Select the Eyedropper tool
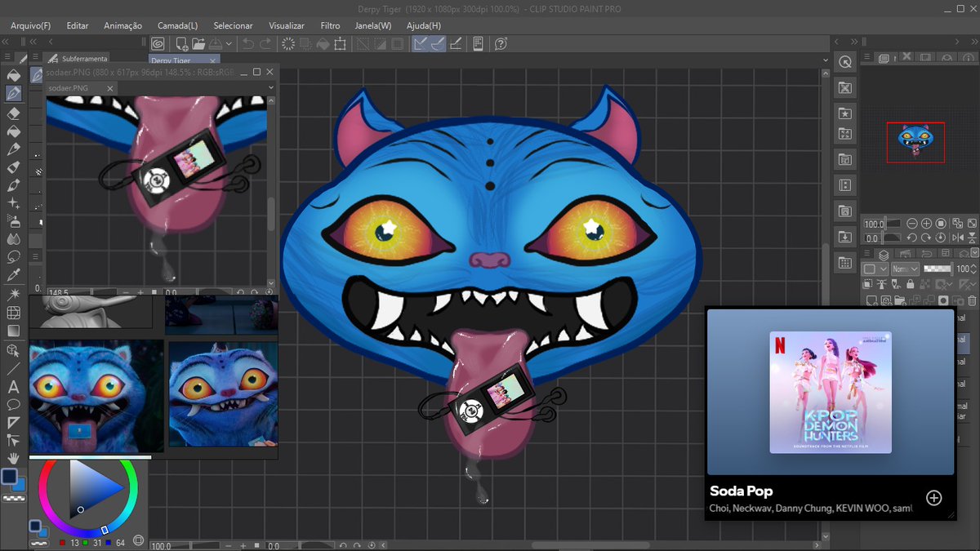The image size is (980, 551). [x=13, y=276]
